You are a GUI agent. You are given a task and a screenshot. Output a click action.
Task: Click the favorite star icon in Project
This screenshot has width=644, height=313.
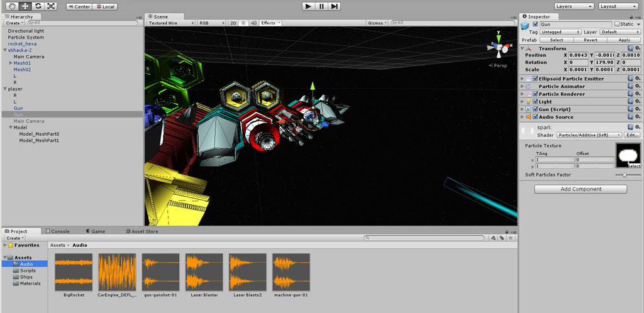coord(511,238)
